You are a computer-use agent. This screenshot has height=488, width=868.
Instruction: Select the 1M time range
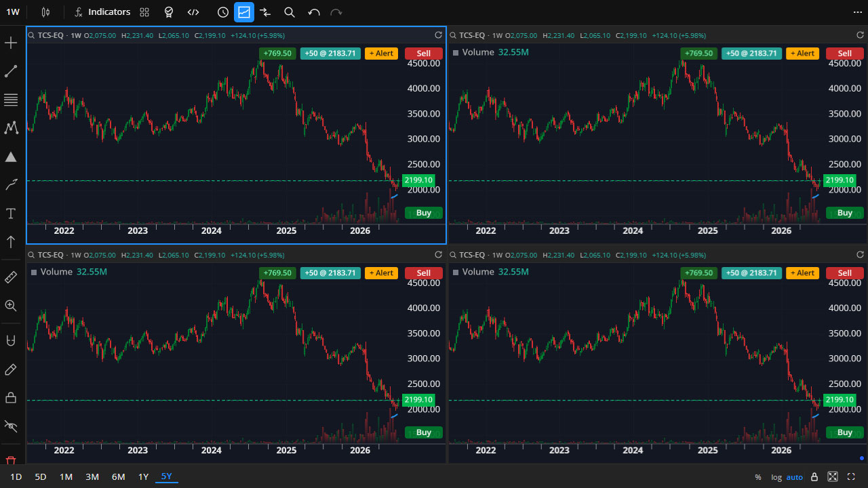[66, 476]
